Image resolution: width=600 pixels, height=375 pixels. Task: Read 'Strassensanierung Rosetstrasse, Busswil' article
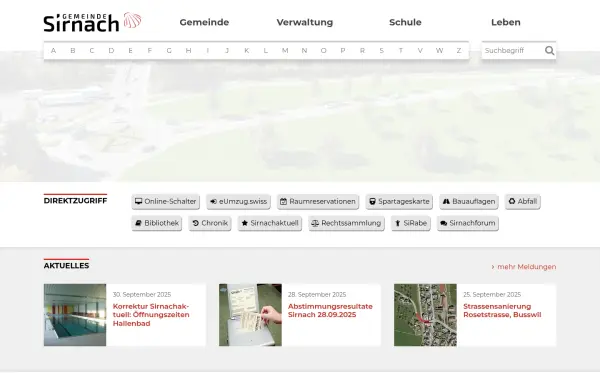click(x=502, y=311)
